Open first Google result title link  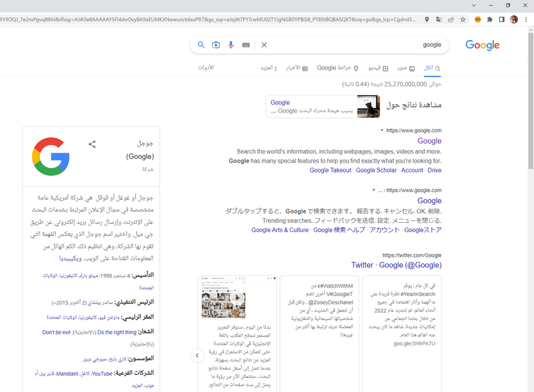(x=429, y=141)
